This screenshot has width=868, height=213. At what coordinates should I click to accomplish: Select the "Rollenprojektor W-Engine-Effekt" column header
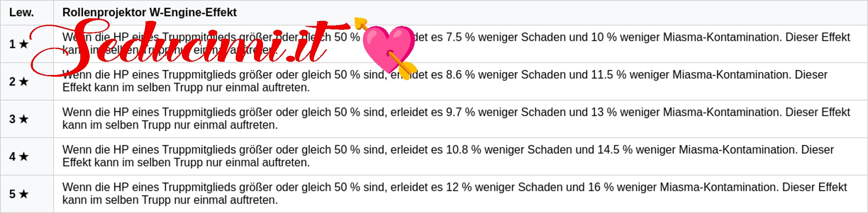[x=149, y=12]
